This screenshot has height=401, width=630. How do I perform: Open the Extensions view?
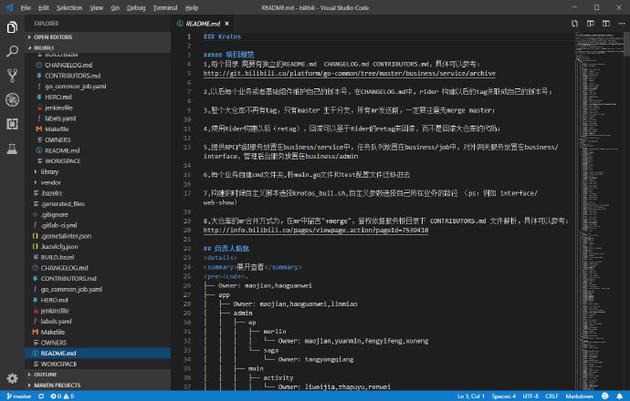pyautogui.click(x=12, y=126)
